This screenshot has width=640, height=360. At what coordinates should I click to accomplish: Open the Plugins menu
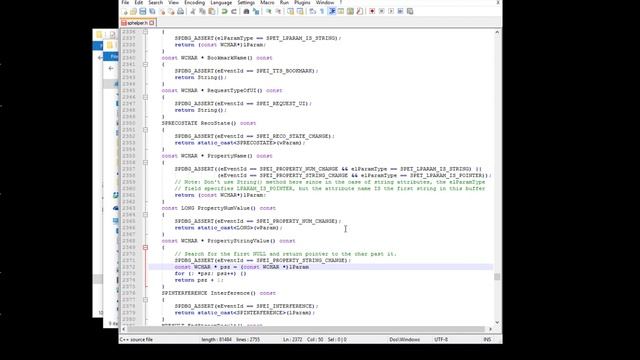302,2
